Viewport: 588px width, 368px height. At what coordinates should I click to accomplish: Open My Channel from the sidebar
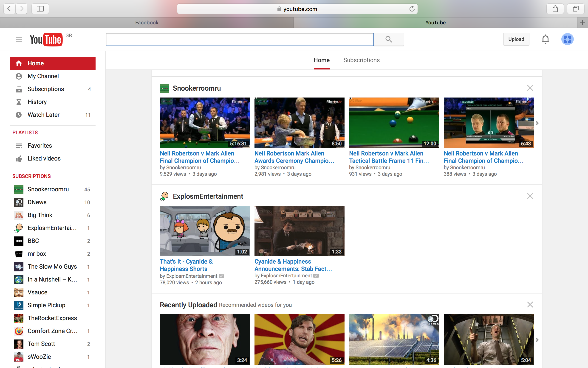[53, 76]
